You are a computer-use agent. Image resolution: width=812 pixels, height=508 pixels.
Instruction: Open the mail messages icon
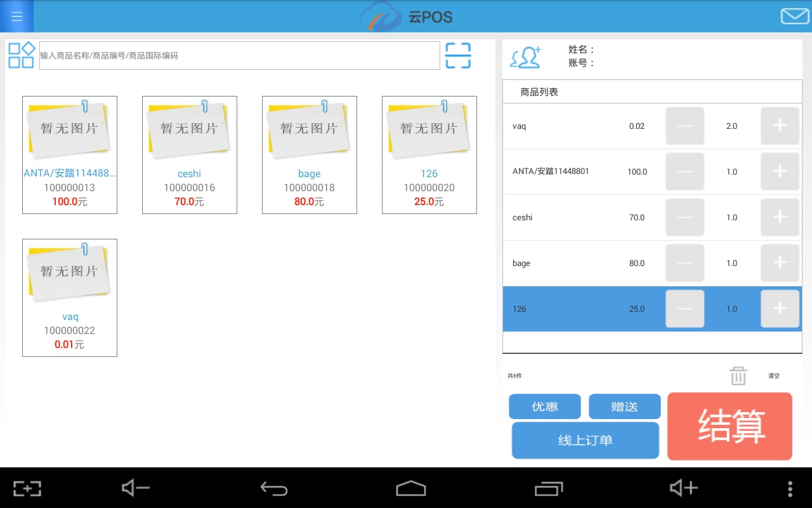tap(794, 17)
